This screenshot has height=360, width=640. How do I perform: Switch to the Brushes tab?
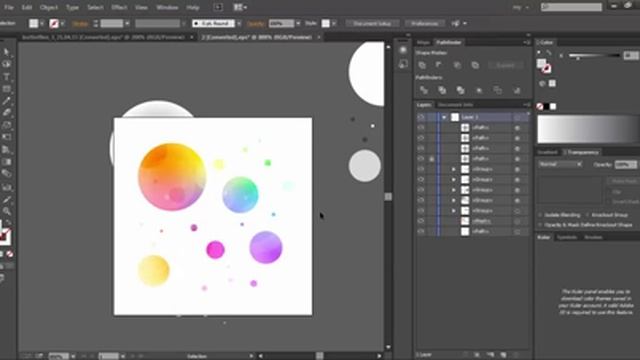pyautogui.click(x=593, y=237)
